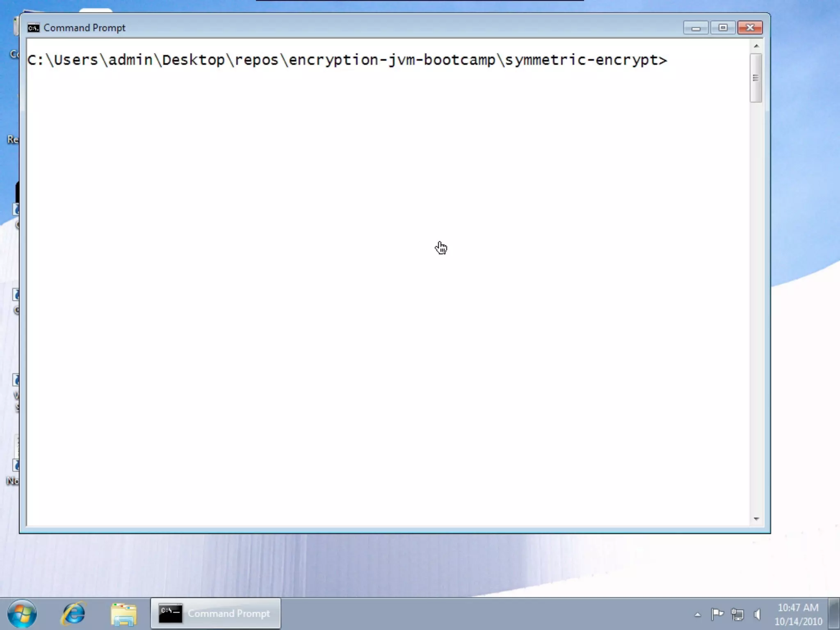Click the empty scrollbar track below the thumb
Screen dimensions: 840x630
click(x=756, y=308)
